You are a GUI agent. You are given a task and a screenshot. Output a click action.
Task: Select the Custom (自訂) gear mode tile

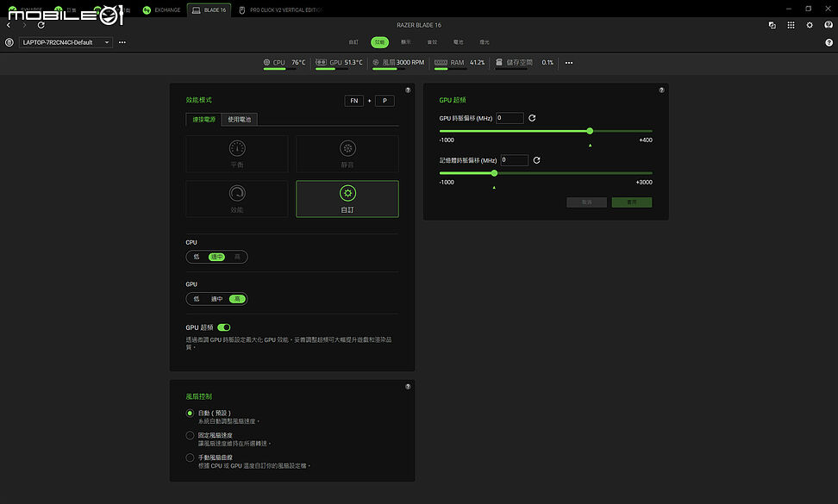(x=347, y=199)
